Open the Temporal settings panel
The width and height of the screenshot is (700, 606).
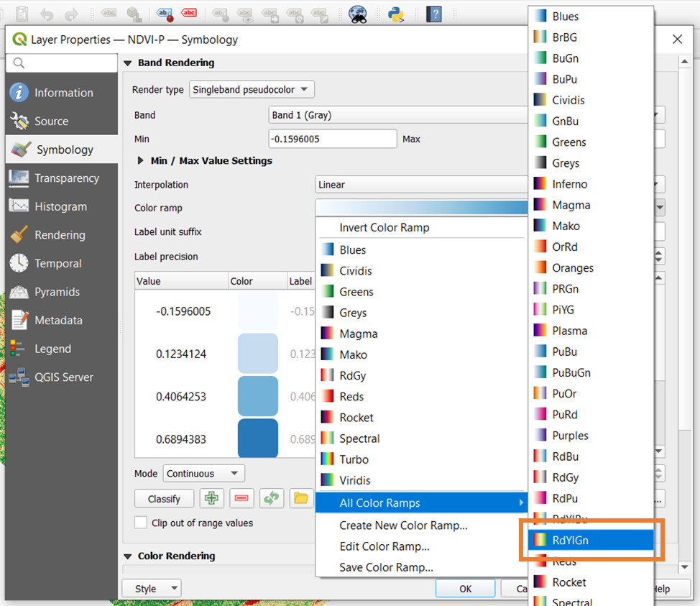(x=62, y=264)
